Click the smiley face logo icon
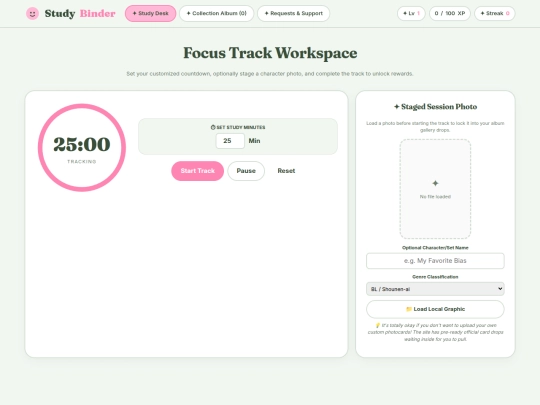Image resolution: width=540 pixels, height=405 pixels. 32,14
